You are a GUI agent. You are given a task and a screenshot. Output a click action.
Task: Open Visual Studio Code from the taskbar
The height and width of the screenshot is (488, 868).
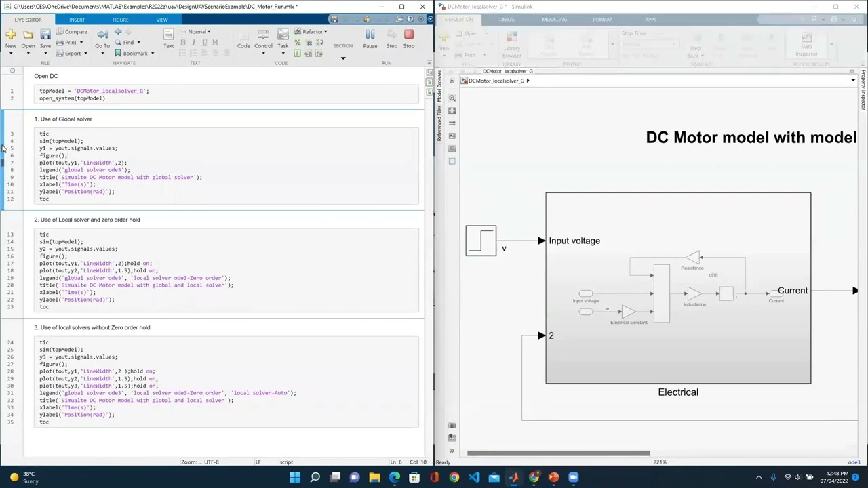click(x=474, y=477)
